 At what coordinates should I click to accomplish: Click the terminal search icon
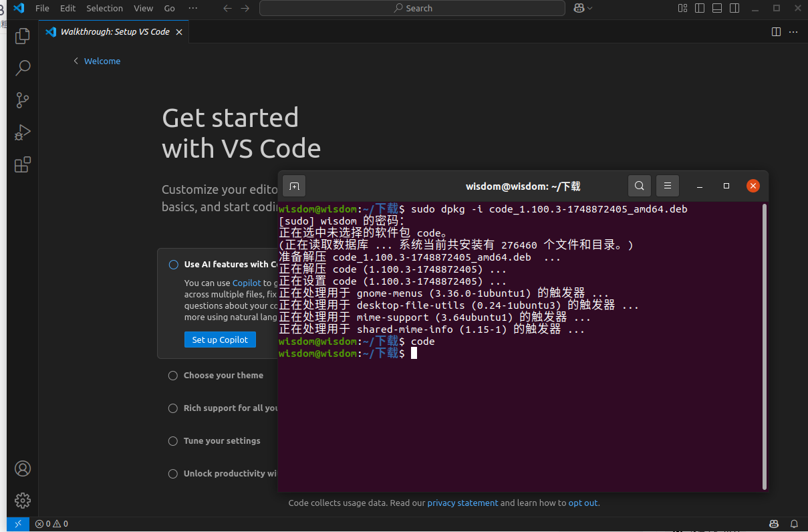[640, 186]
